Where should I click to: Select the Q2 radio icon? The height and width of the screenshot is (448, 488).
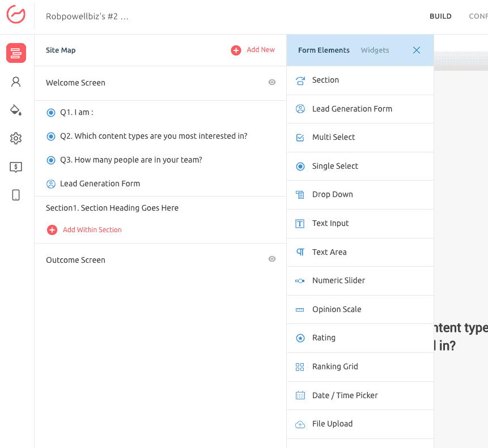click(x=51, y=136)
